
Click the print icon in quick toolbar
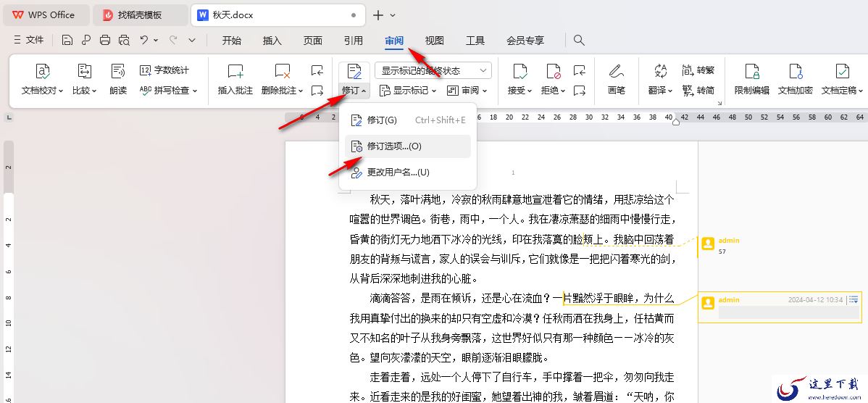click(105, 40)
